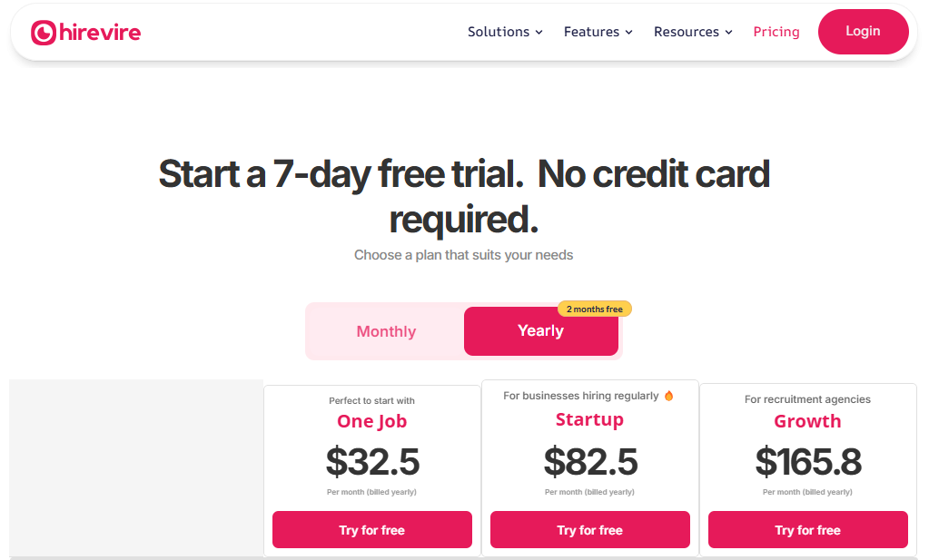Open the Resources menu
The image size is (929, 560).
(687, 32)
